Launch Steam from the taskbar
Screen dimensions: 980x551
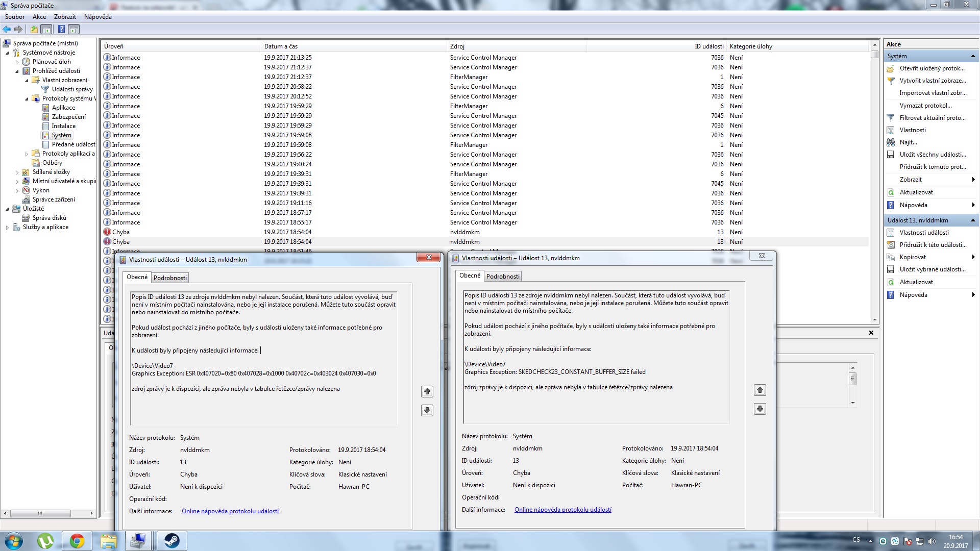[x=171, y=540]
